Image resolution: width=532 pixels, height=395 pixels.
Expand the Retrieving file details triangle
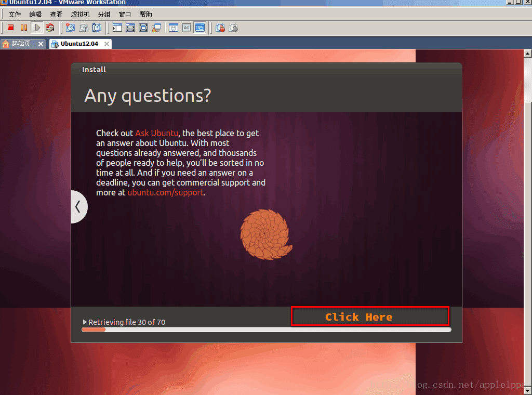click(85, 322)
